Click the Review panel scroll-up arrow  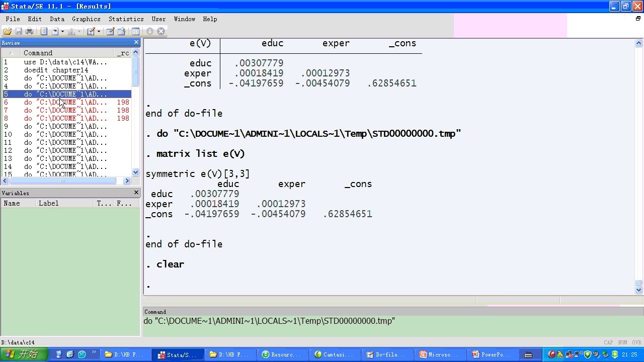[135, 53]
